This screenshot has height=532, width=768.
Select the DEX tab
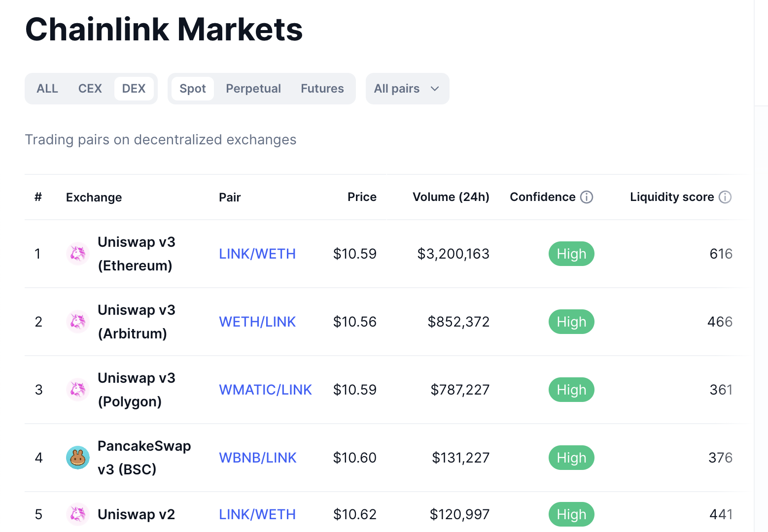134,89
